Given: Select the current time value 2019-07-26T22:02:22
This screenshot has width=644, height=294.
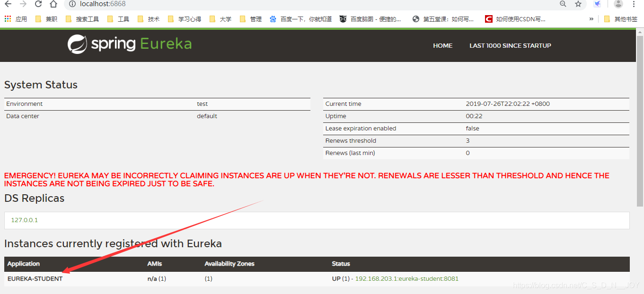Looking at the screenshot, I should pos(508,104).
